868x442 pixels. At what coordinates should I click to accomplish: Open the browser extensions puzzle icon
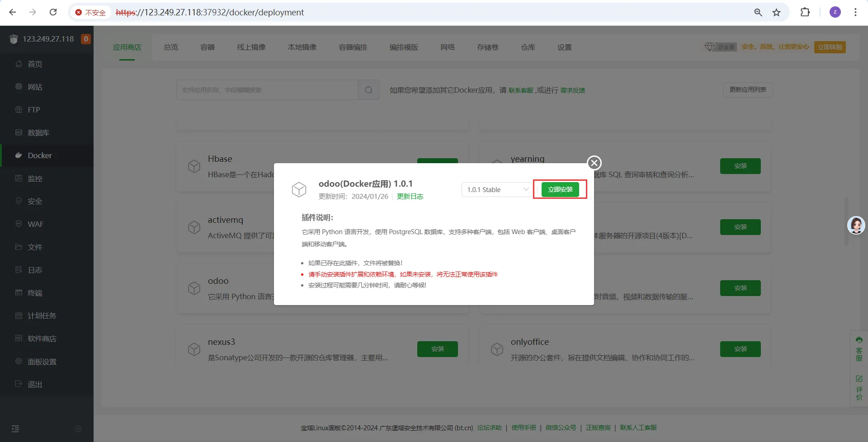pyautogui.click(x=805, y=12)
